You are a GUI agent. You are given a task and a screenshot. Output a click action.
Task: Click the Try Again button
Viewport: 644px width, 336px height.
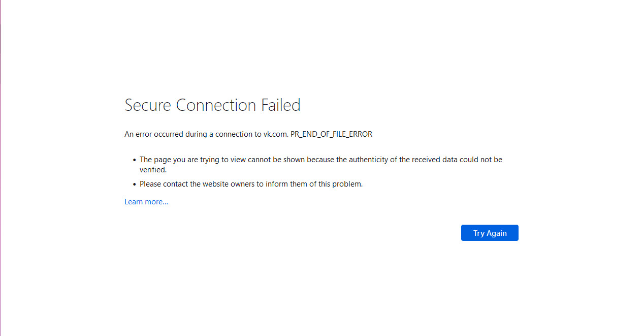[490, 233]
